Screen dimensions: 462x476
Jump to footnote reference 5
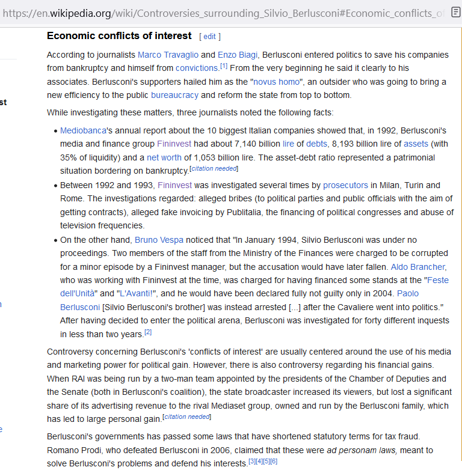click(266, 462)
